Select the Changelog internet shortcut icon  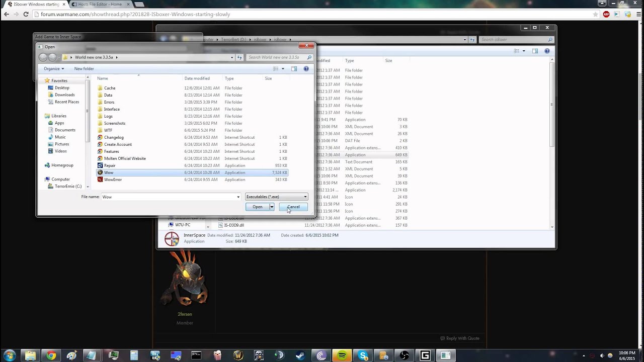(100, 137)
